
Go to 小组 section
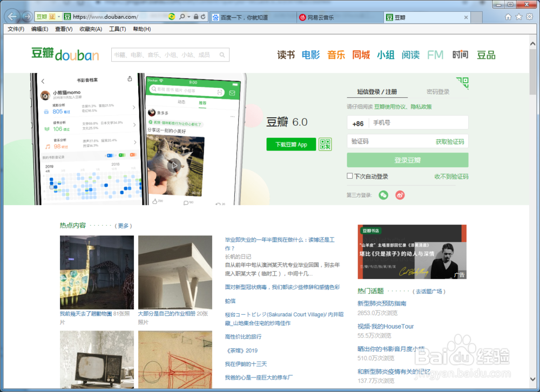coord(386,55)
